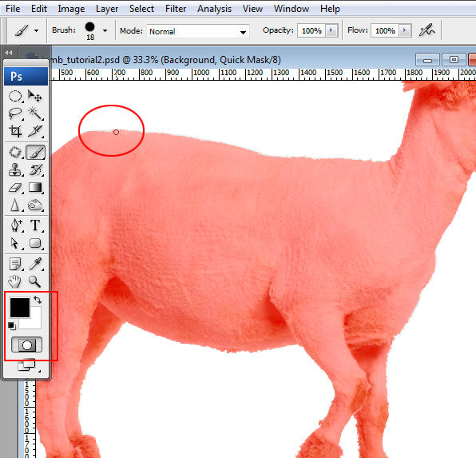Image resolution: width=476 pixels, height=458 pixels.
Task: Select the Magic Wand tool
Action: point(35,114)
